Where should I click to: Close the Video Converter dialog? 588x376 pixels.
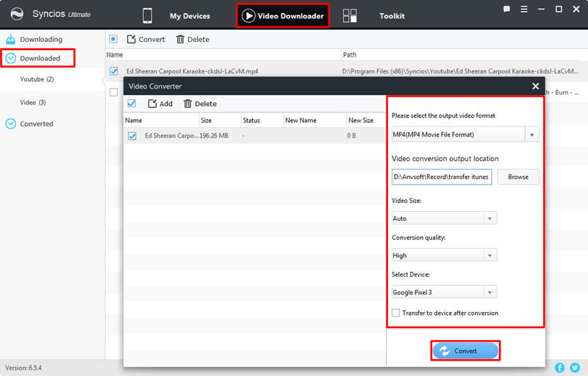tap(536, 86)
